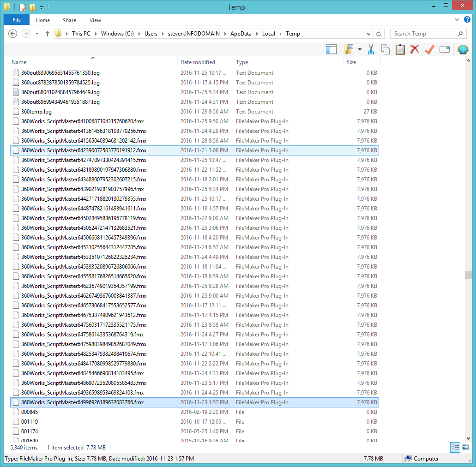Viewport: 476px width, 467px height.
Task: Sort by the Name column header
Action: [x=19, y=62]
